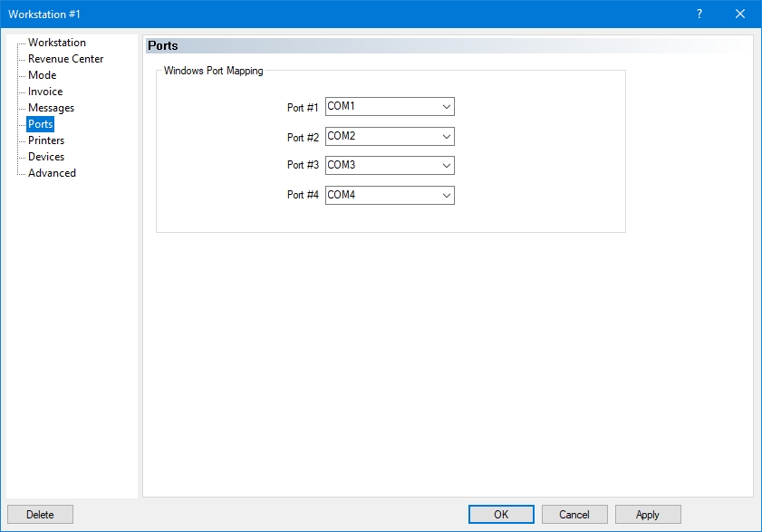Viewport: 762px width, 532px height.
Task: Switch to the Printers settings page
Action: pos(46,140)
